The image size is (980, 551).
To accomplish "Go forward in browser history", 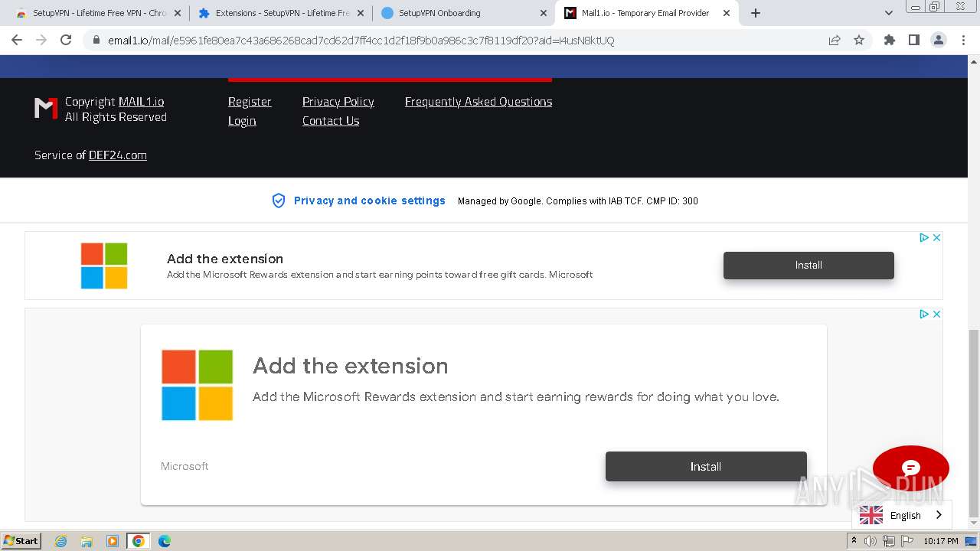I will click(41, 40).
